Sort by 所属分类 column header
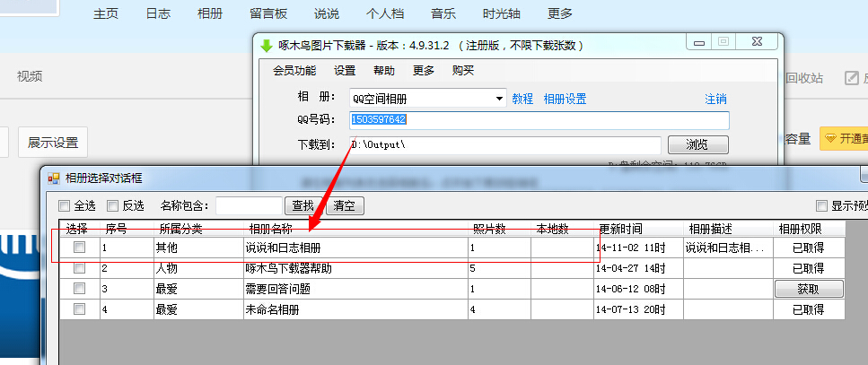The height and width of the screenshot is (365, 868). click(198, 229)
